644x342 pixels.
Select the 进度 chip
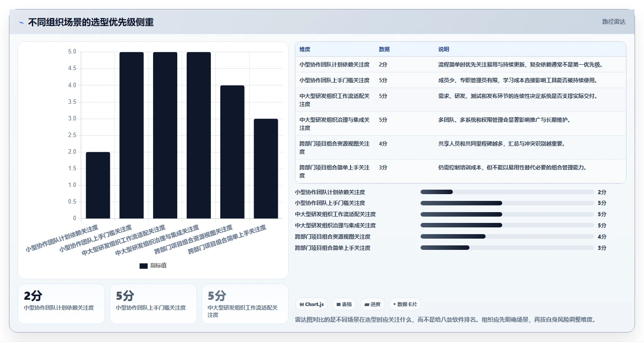tap(372, 304)
